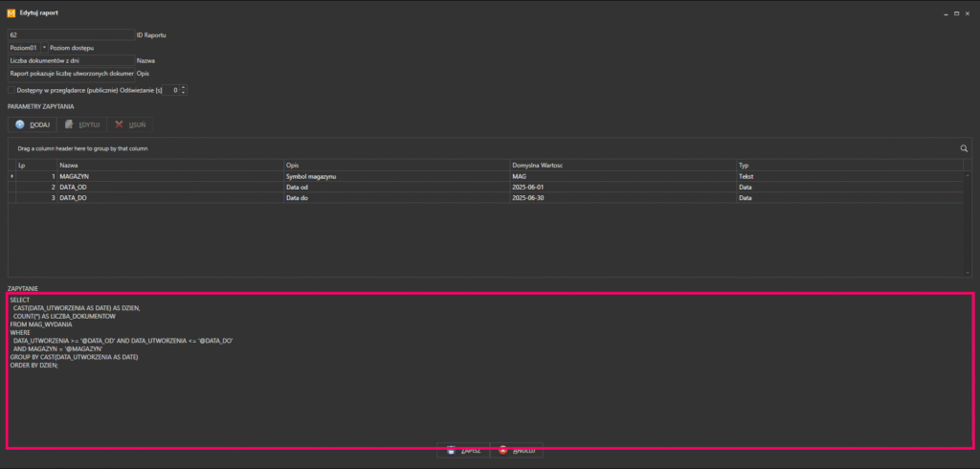The height and width of the screenshot is (469, 980).
Task: Click the Nazwa report name field
Action: point(71,60)
